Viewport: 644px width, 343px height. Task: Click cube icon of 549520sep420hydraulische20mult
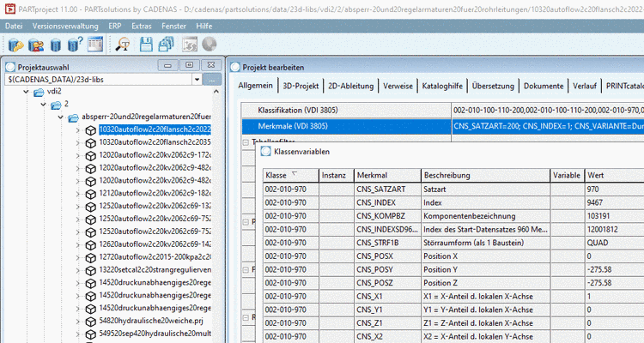click(x=90, y=334)
